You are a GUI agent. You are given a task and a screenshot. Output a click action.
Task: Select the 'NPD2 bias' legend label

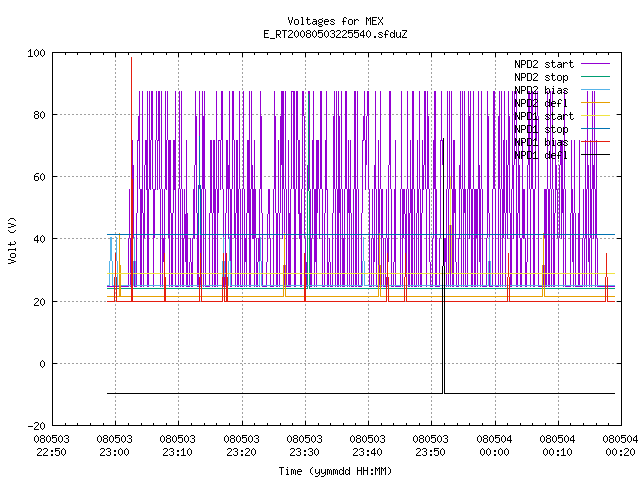[x=541, y=90]
